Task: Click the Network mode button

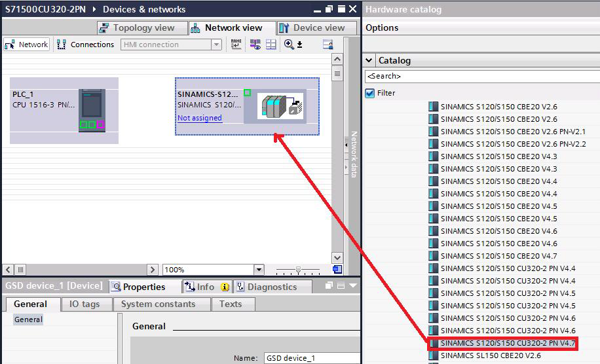Action: tap(26, 45)
